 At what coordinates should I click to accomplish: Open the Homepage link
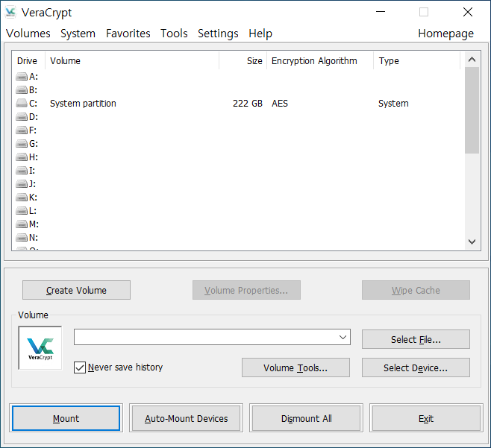pos(446,33)
